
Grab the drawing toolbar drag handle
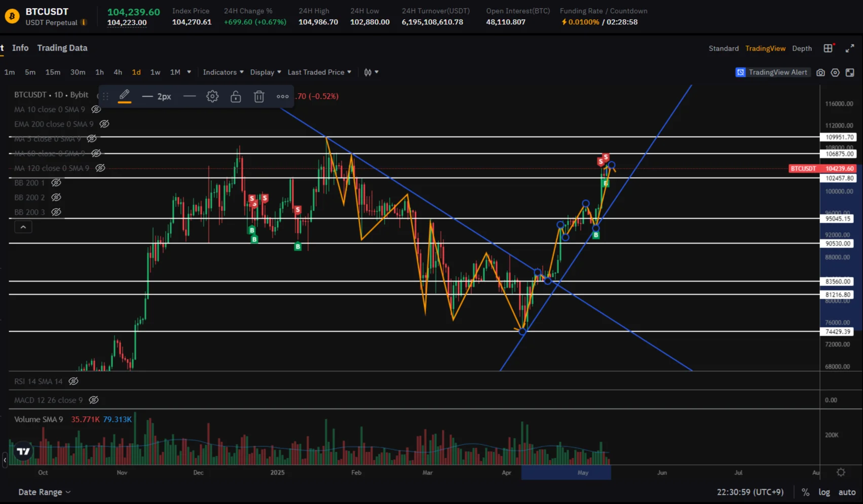click(x=105, y=96)
